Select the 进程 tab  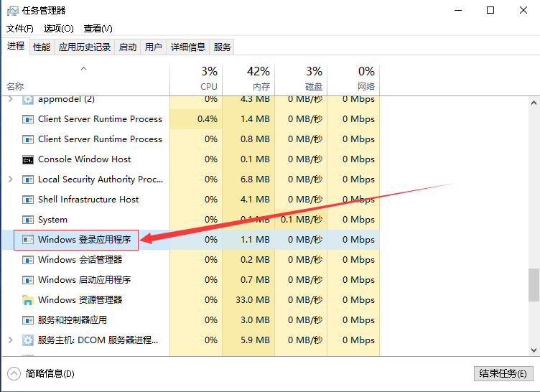coord(16,46)
